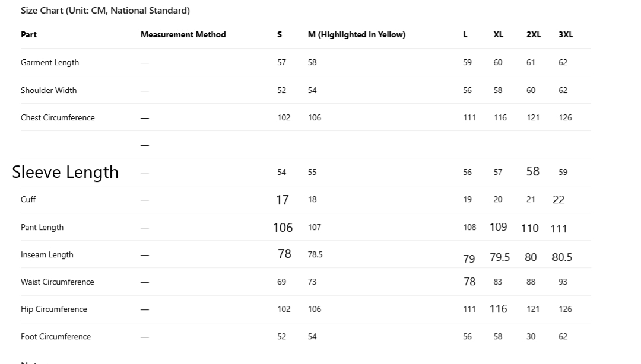This screenshot has height=364, width=641.
Task: Select the Shoulder Width row label
Action: 49,91
